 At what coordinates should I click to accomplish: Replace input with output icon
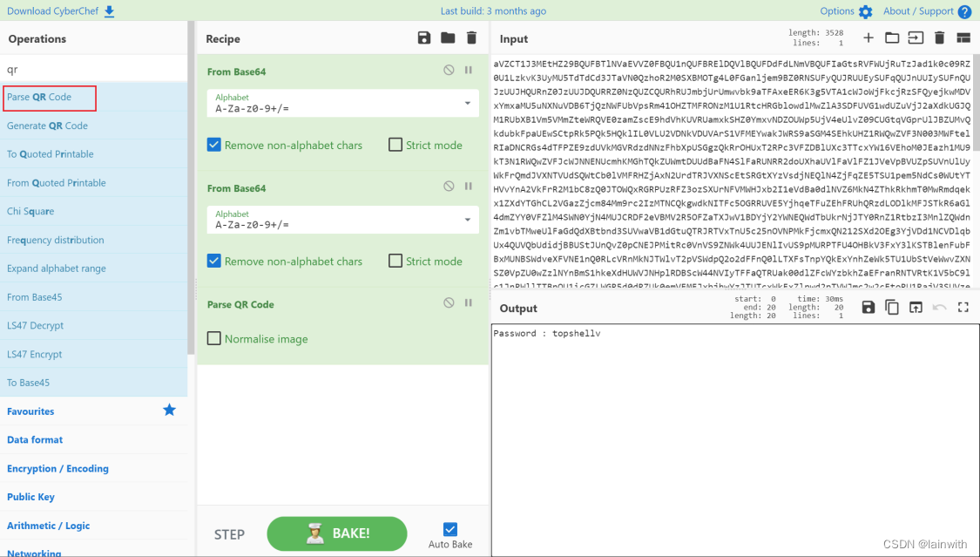pyautogui.click(x=916, y=307)
